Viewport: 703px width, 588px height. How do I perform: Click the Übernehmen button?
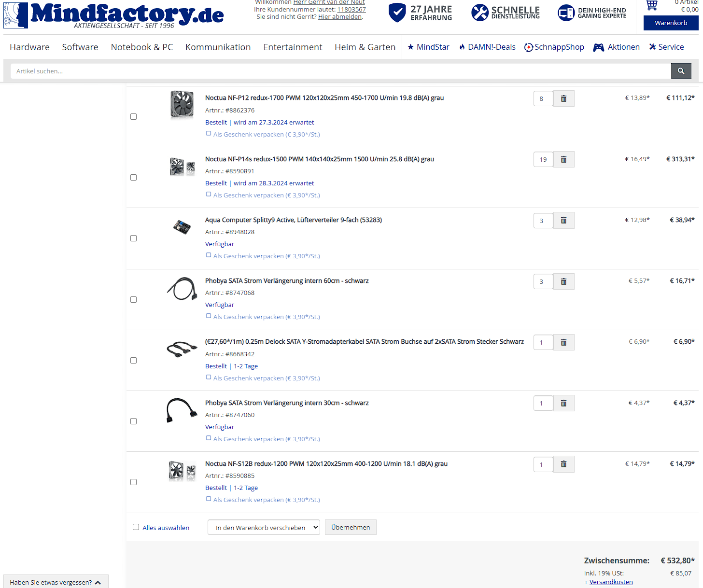pyautogui.click(x=351, y=527)
